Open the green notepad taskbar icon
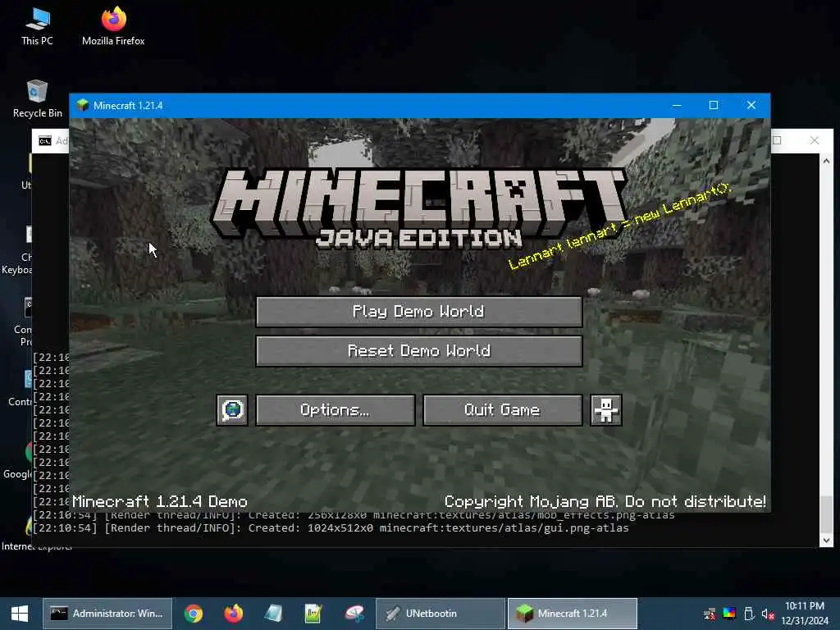This screenshot has width=840, height=630. [313, 614]
